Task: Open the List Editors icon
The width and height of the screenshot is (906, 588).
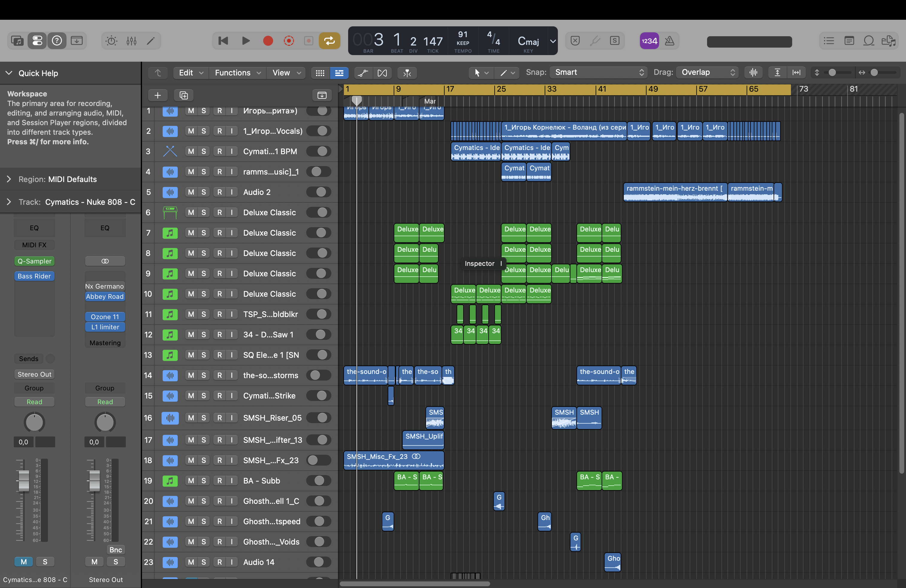Action: click(x=829, y=41)
